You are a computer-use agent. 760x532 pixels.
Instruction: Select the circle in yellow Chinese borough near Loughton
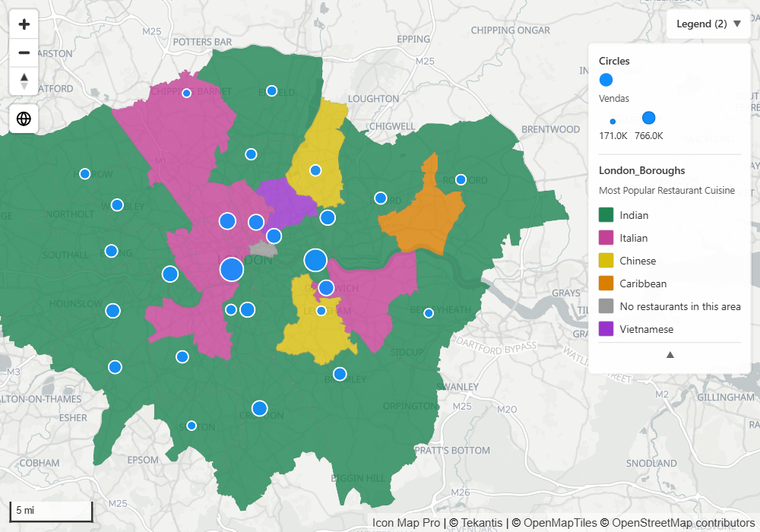(315, 170)
